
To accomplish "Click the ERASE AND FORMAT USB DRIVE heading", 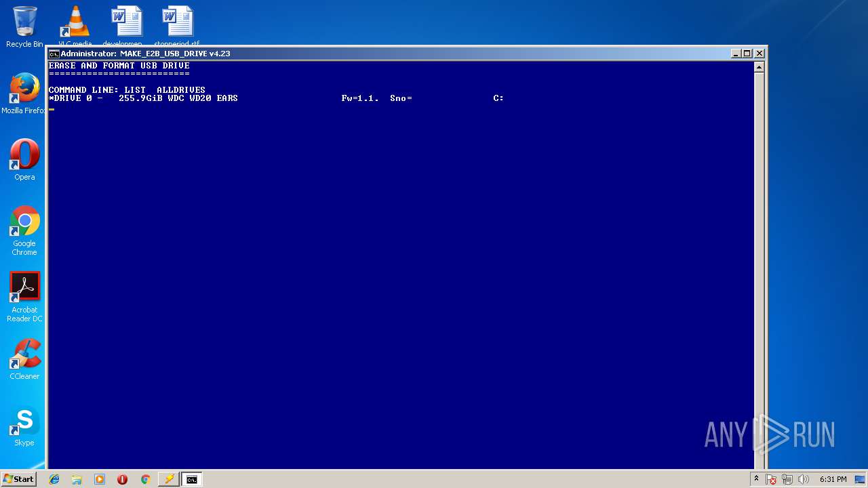I will point(119,66).
